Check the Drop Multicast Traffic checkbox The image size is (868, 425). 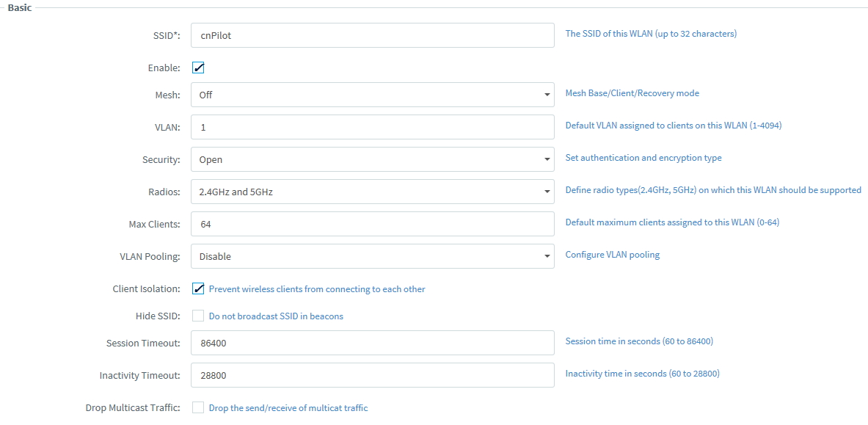[x=198, y=407]
